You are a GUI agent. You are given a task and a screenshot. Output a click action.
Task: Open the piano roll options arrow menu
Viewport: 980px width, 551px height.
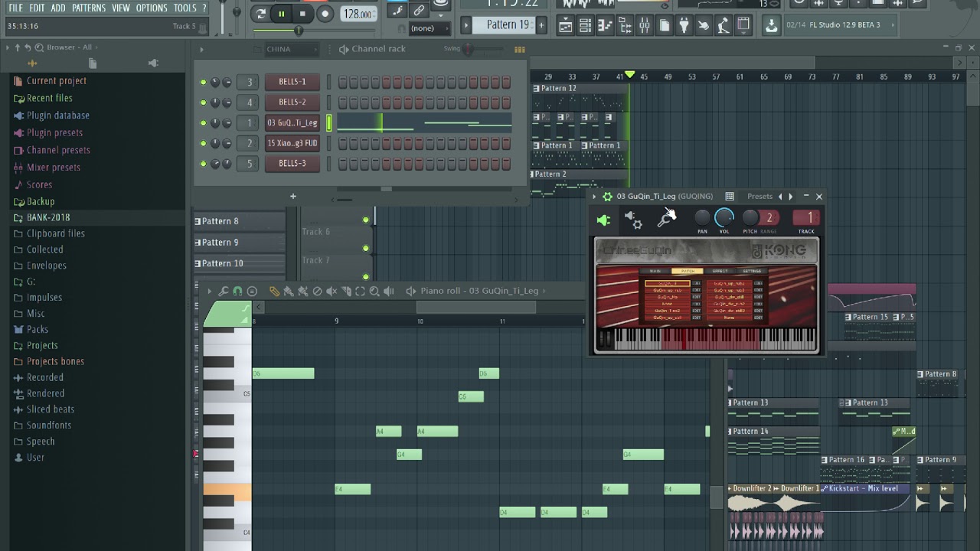(x=209, y=291)
